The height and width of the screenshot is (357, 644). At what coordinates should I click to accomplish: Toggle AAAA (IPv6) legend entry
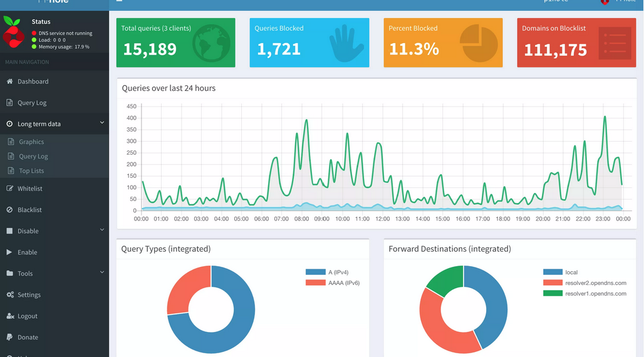[x=332, y=282]
